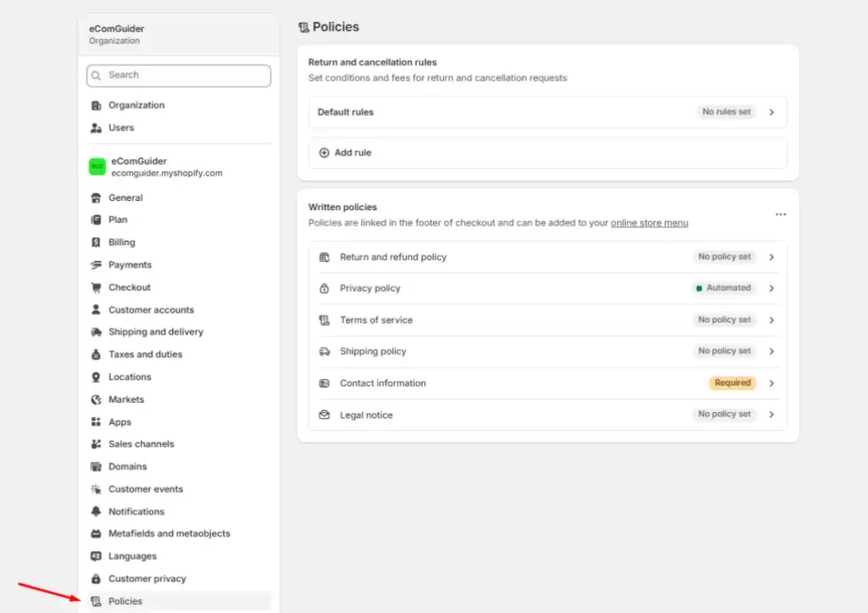Open the Shipping policy label

(373, 352)
